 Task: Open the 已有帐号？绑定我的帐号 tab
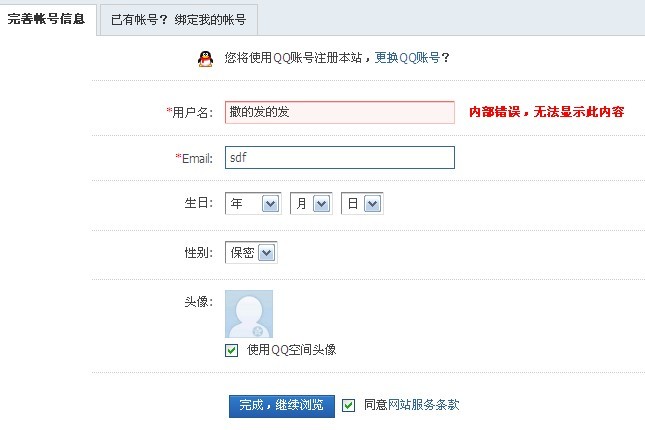[178, 19]
